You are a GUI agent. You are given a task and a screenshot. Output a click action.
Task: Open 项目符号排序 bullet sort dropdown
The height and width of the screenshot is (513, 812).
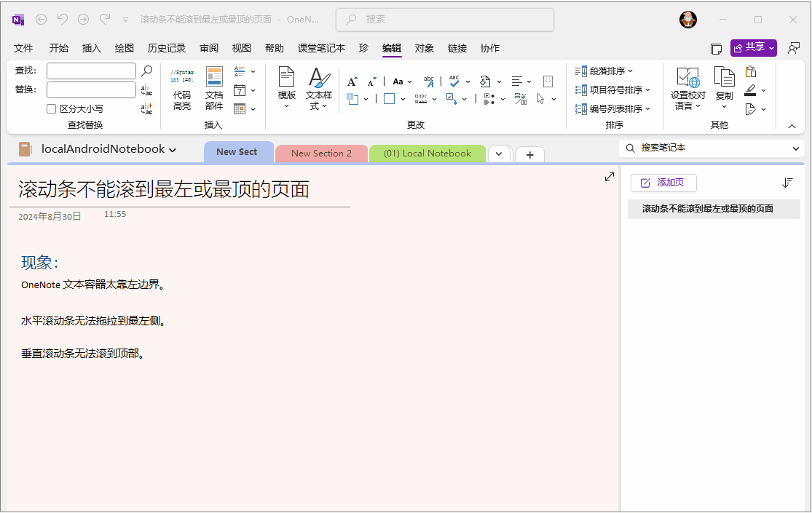coord(612,90)
